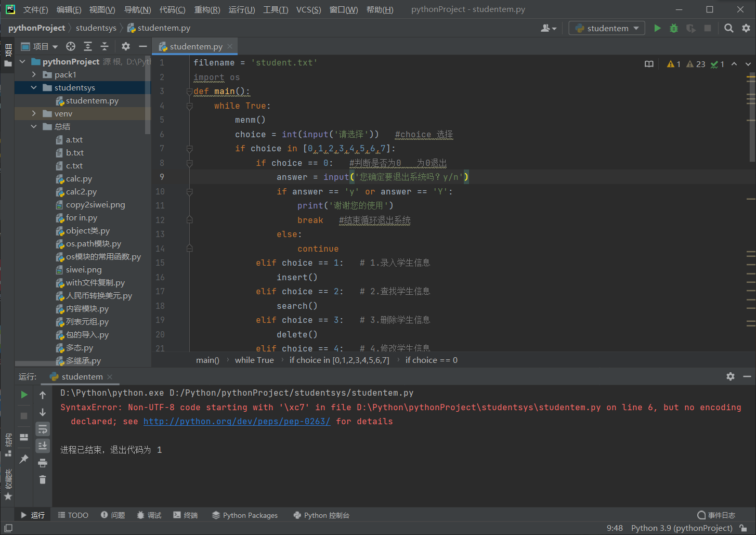
Task: Expand the venv folder
Action: [x=34, y=113]
